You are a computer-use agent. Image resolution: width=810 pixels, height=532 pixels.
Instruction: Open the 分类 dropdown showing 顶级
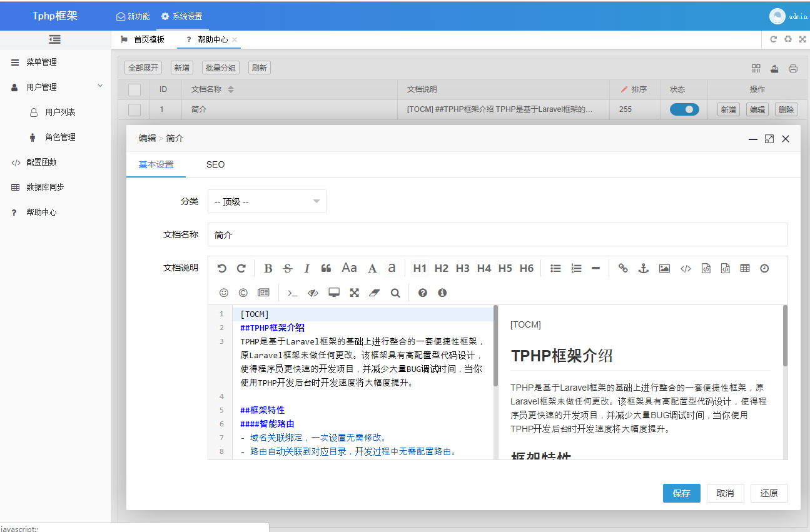[267, 201]
